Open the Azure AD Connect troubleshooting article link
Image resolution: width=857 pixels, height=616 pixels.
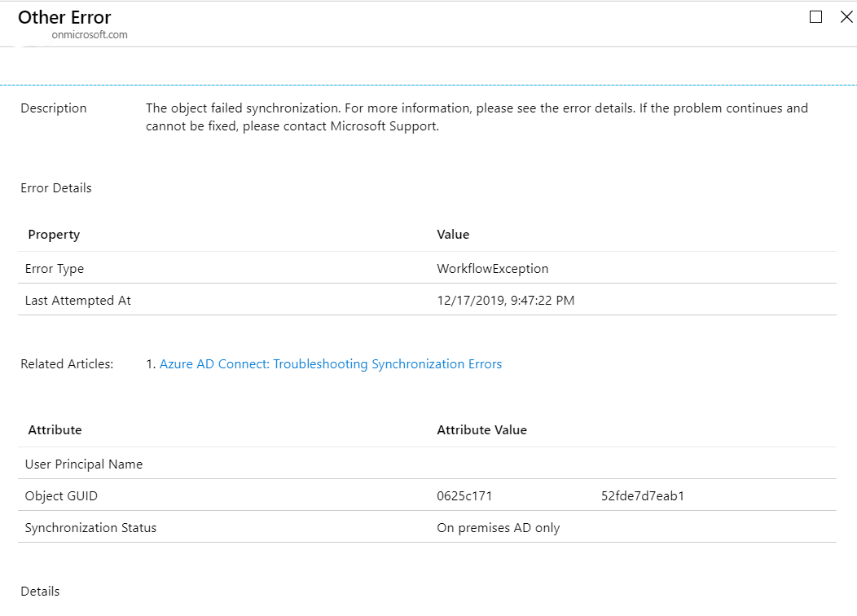pyautogui.click(x=331, y=363)
